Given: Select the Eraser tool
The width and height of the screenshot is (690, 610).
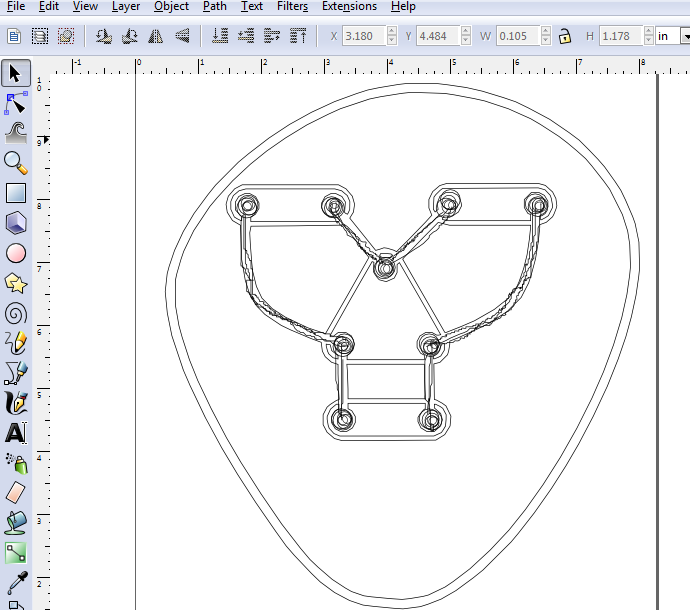Looking at the screenshot, I should [16, 493].
